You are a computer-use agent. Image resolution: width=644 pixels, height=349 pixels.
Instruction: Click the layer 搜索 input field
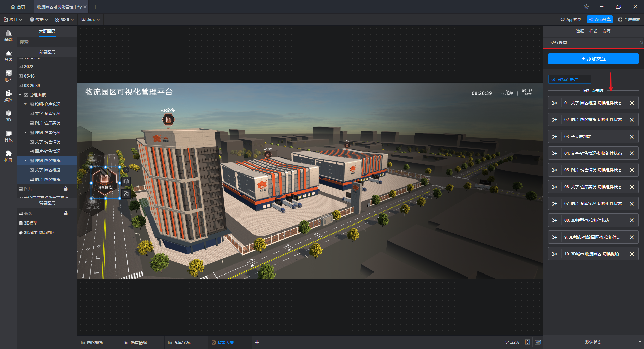click(x=47, y=42)
